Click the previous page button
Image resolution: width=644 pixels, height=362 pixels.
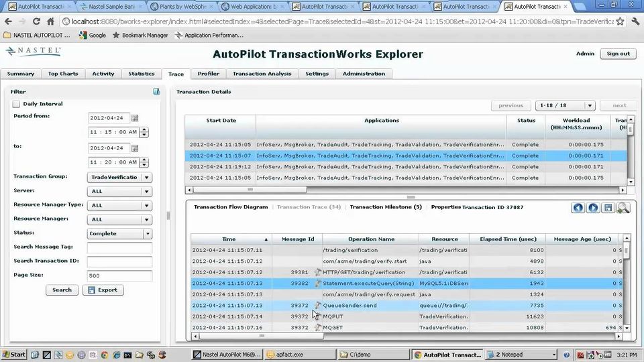[x=511, y=105]
